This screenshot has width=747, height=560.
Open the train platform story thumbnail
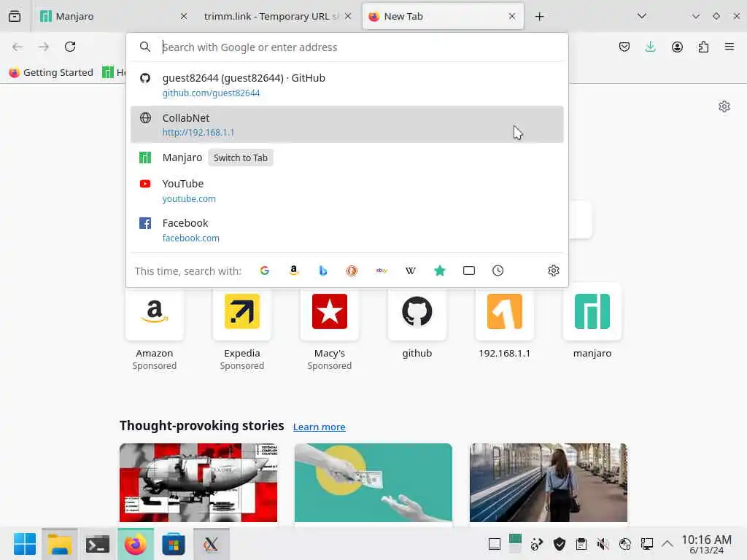[x=549, y=483]
